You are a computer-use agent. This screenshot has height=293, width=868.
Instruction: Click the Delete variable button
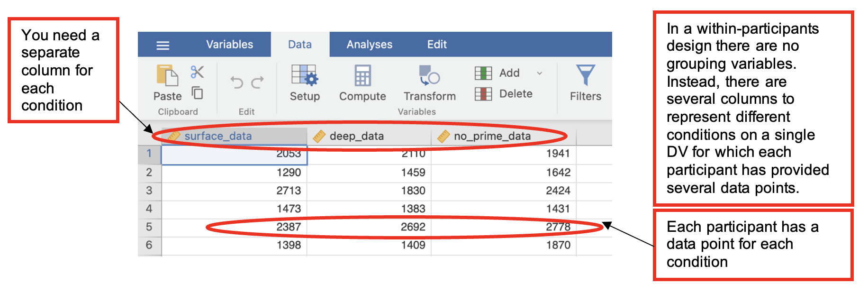click(x=504, y=94)
